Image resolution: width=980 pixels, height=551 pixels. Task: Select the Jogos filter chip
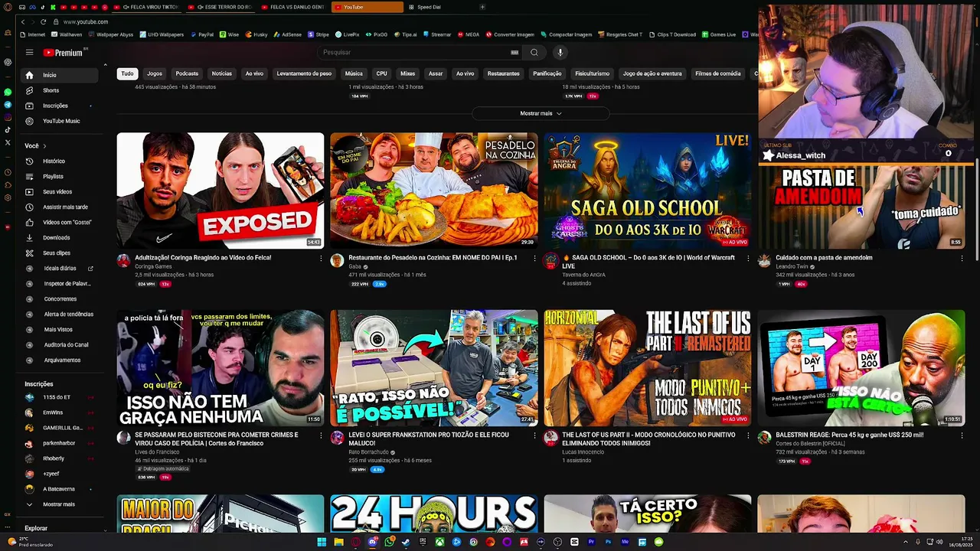pos(155,73)
